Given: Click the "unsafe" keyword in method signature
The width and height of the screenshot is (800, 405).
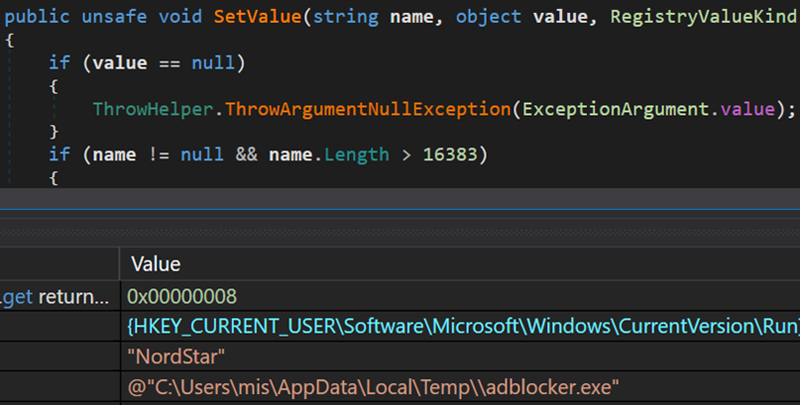Looking at the screenshot, I should click(x=119, y=17).
